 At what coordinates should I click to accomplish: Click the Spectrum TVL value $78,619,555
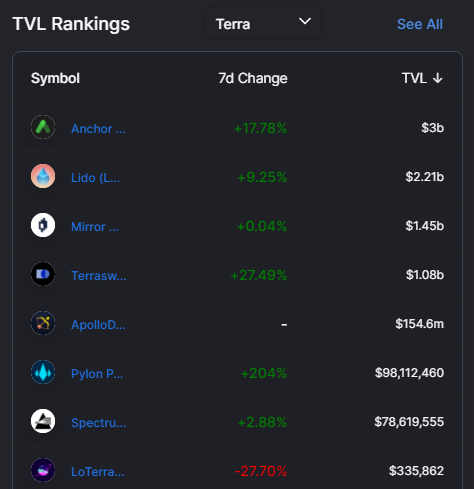click(x=409, y=422)
